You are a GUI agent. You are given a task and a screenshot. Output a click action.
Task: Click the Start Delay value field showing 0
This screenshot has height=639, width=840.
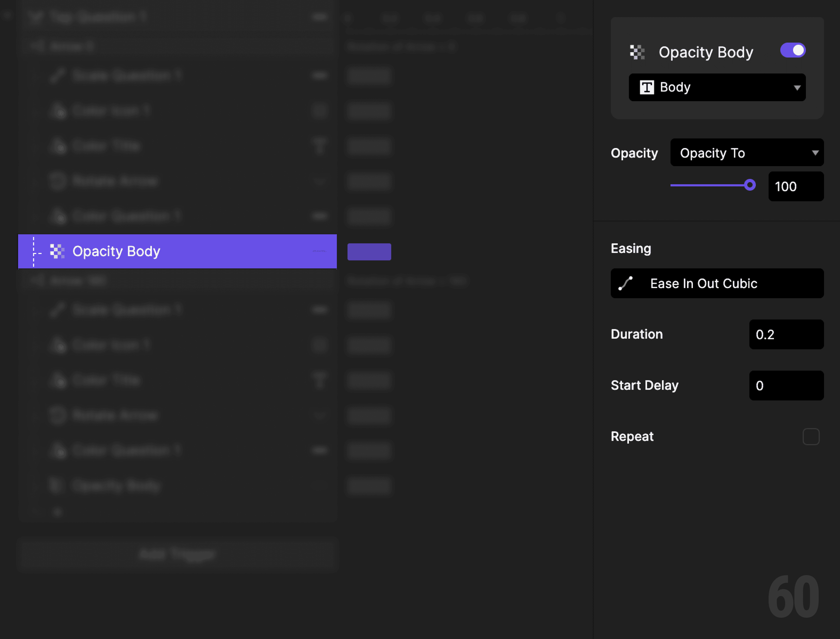[786, 385]
